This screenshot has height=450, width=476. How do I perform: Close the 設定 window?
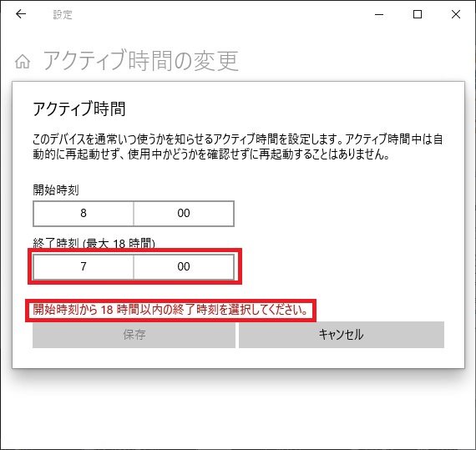[456, 14]
